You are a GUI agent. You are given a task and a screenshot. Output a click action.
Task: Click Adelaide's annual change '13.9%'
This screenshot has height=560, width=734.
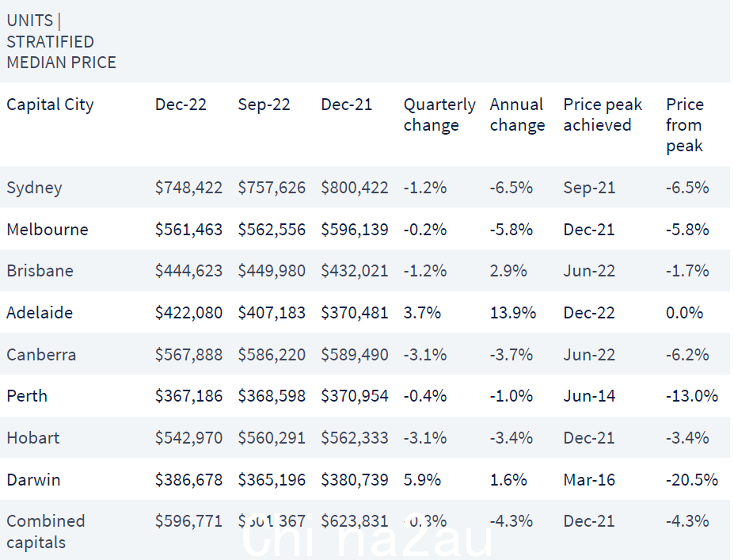click(x=513, y=312)
